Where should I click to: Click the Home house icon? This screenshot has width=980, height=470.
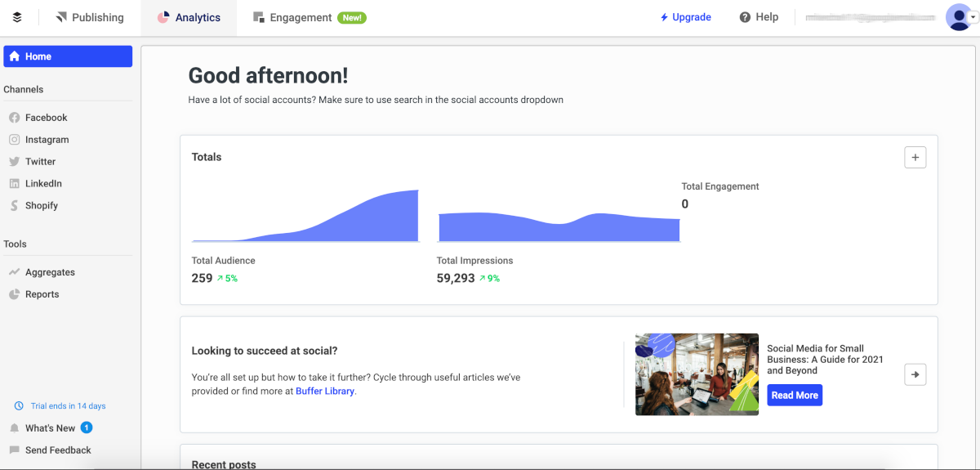pyautogui.click(x=15, y=56)
